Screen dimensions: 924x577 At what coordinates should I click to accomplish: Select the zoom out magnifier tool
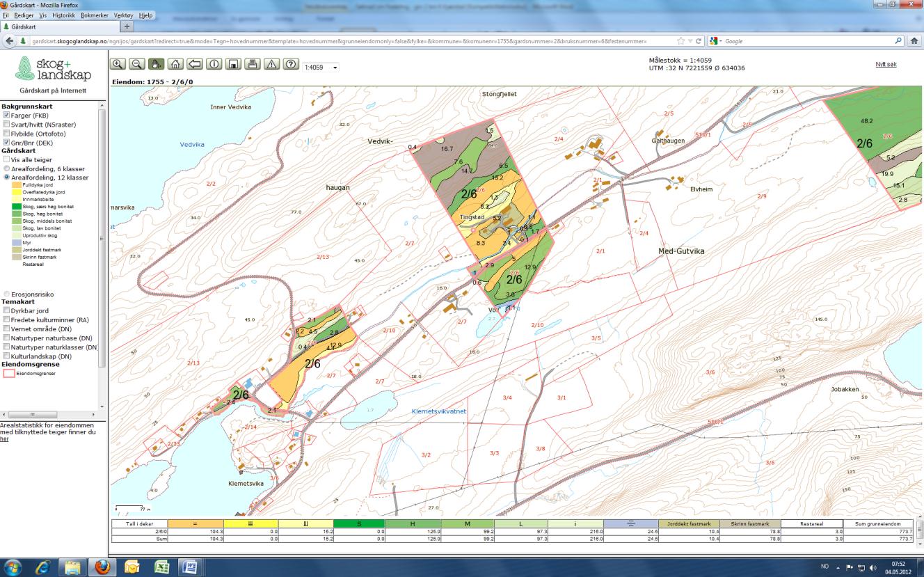click(137, 65)
